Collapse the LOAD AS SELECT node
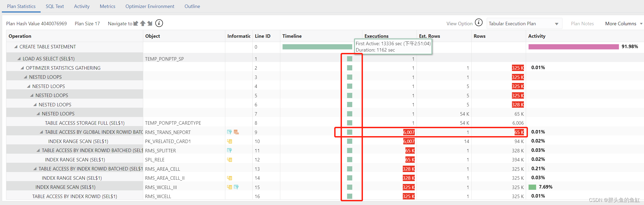Image resolution: width=644 pixels, height=205 pixels. coord(19,59)
